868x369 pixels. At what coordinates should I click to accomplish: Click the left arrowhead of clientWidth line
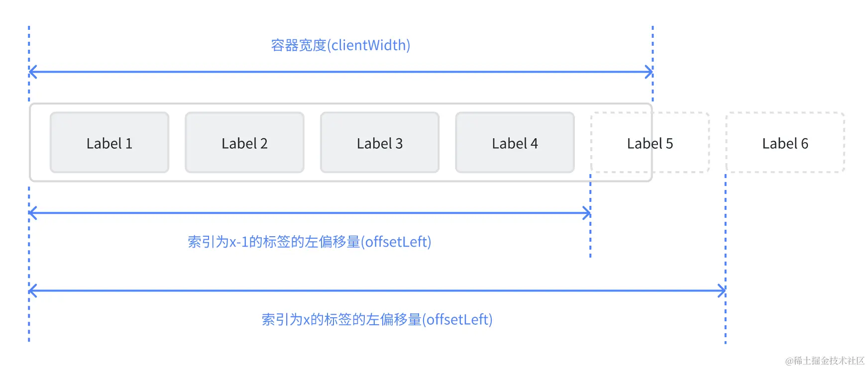click(33, 72)
